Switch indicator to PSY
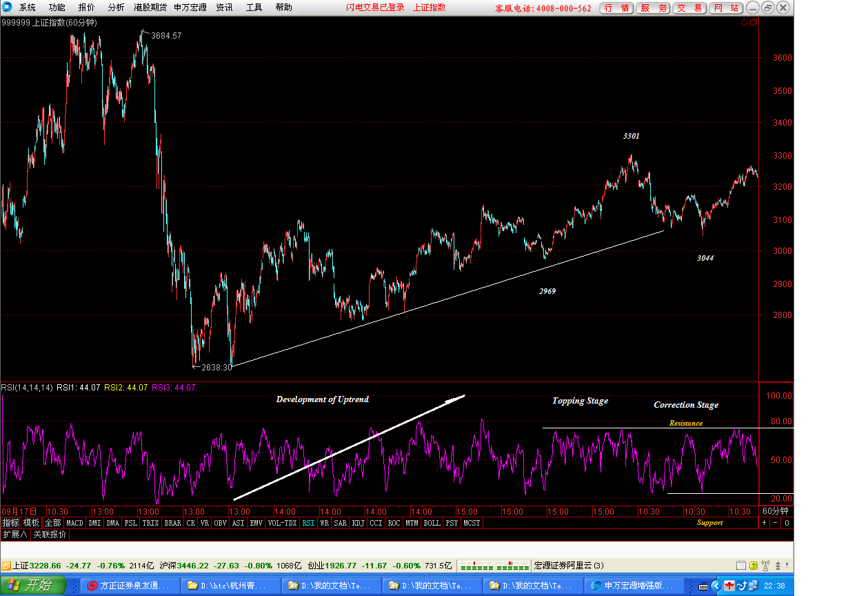 coord(452,523)
